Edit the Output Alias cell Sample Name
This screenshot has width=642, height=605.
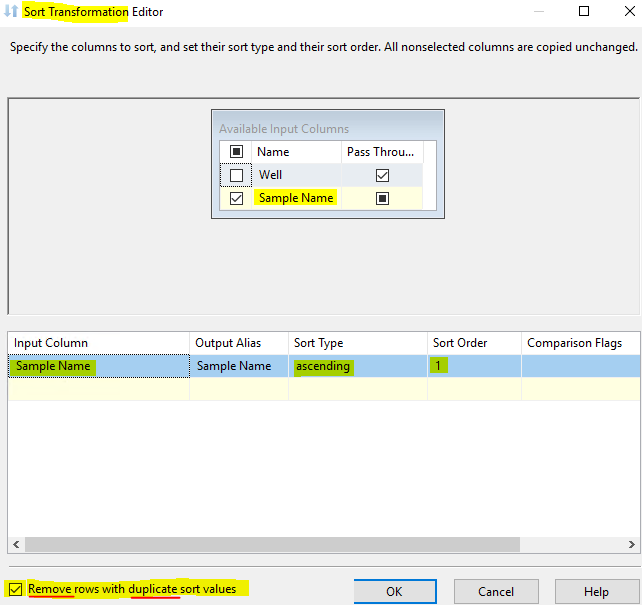point(239,366)
